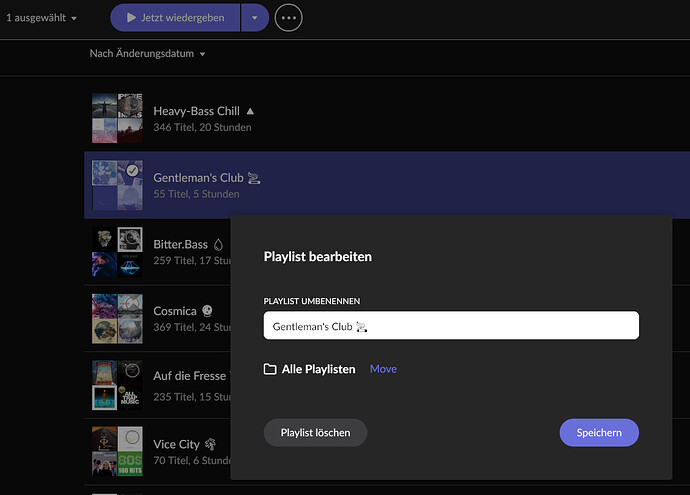This screenshot has height=495, width=690.
Task: Uncheck the Gentleman's Club selection checkmark
Action: pos(132,171)
